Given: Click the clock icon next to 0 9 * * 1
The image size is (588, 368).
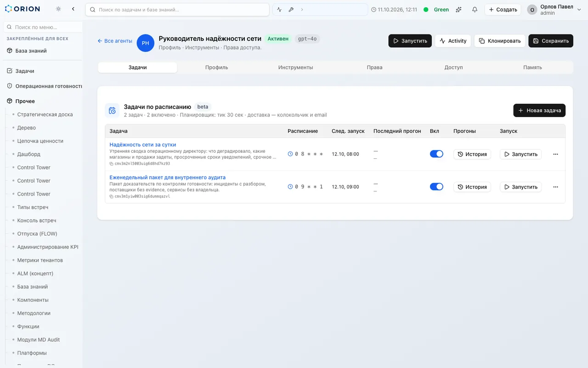Looking at the screenshot, I should (x=290, y=187).
